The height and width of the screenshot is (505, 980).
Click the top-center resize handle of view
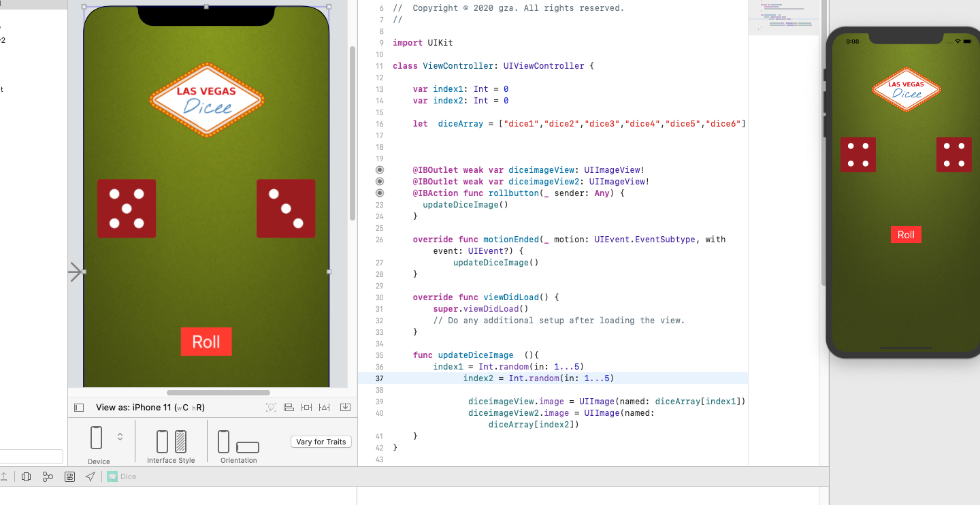click(206, 7)
